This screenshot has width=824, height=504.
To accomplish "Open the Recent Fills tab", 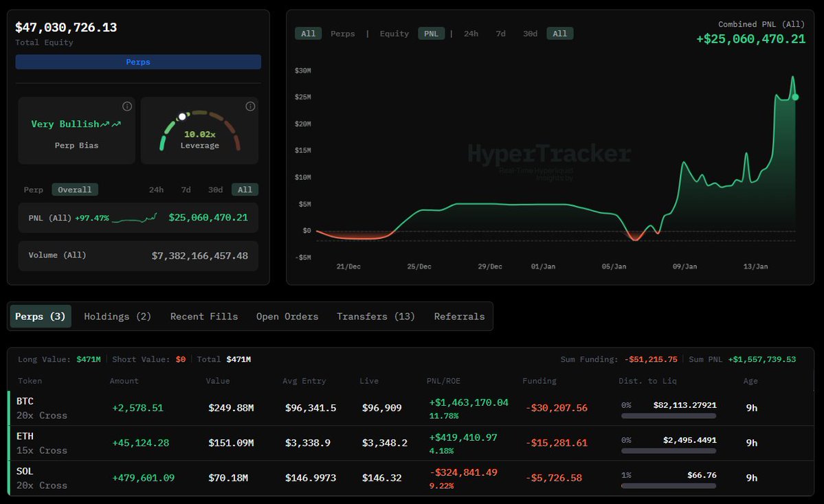I will [x=204, y=317].
